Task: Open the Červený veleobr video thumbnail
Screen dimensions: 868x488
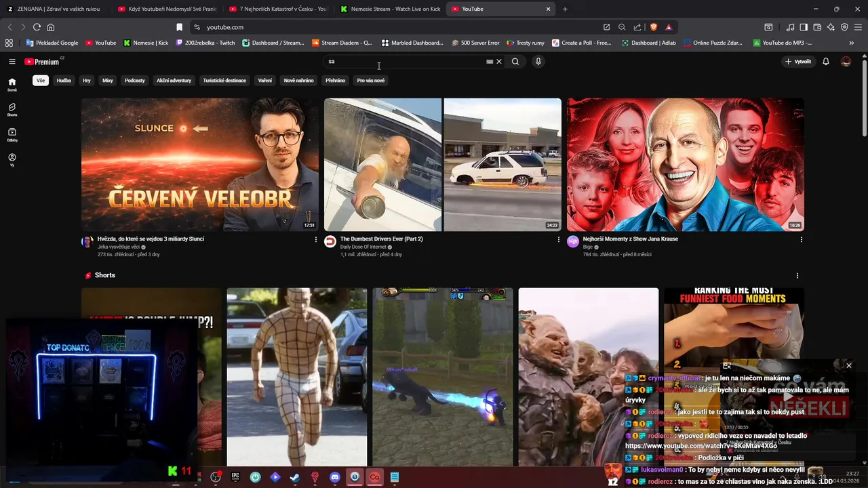Action: [199, 165]
